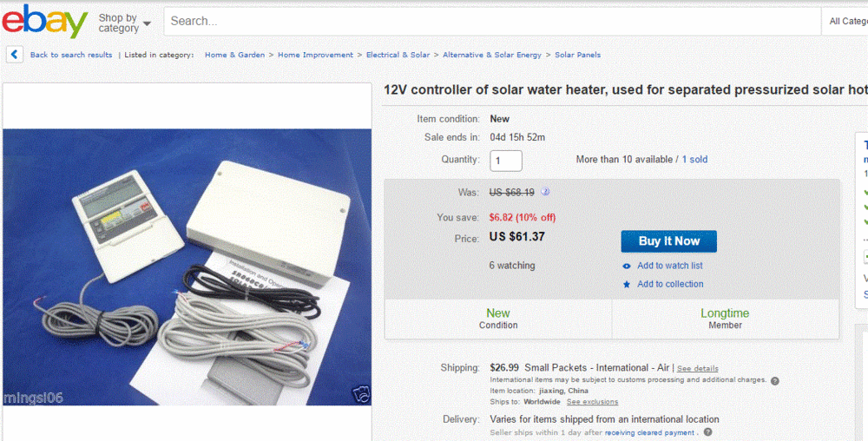Expand the Shop by category dropdown
The image size is (868, 441).
click(x=124, y=23)
